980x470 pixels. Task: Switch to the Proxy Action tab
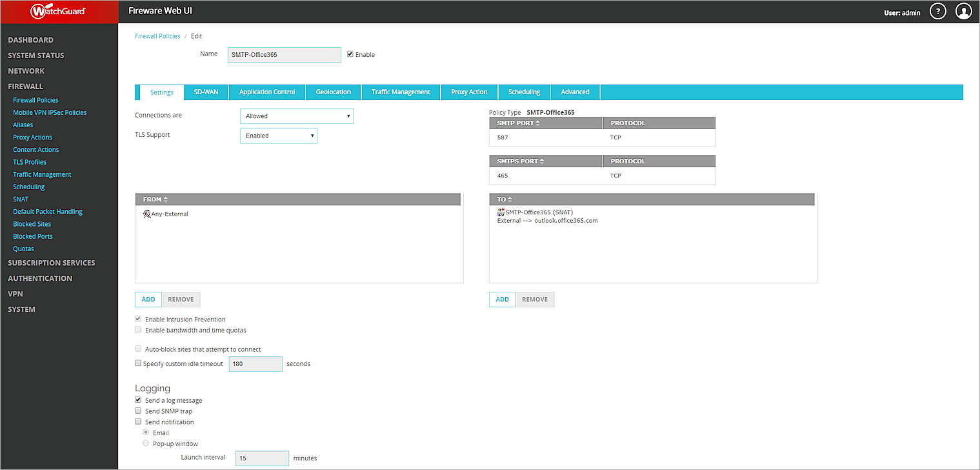pos(469,92)
